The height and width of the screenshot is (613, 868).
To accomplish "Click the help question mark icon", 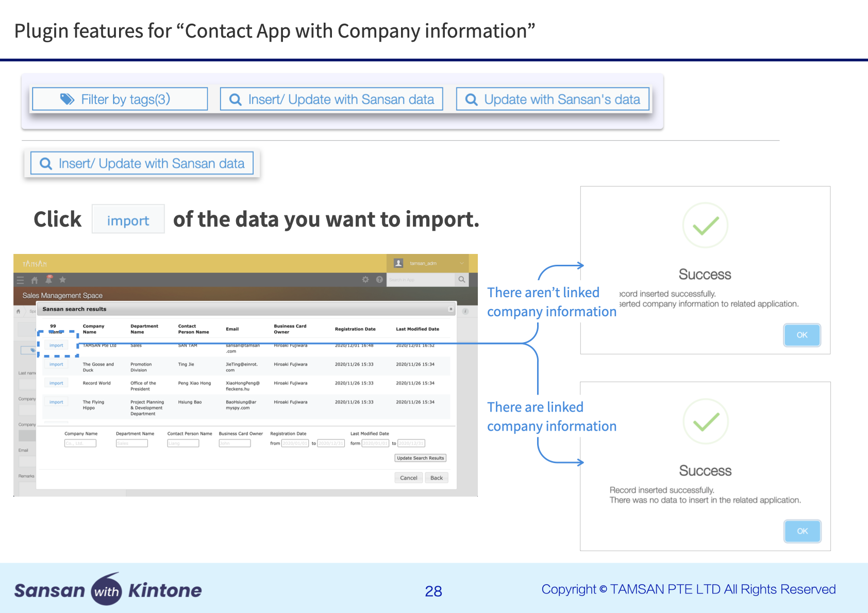I will [x=379, y=280].
